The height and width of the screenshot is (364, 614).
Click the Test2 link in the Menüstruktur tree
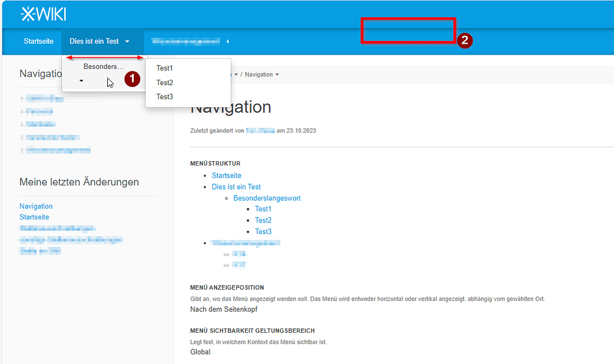click(x=263, y=220)
